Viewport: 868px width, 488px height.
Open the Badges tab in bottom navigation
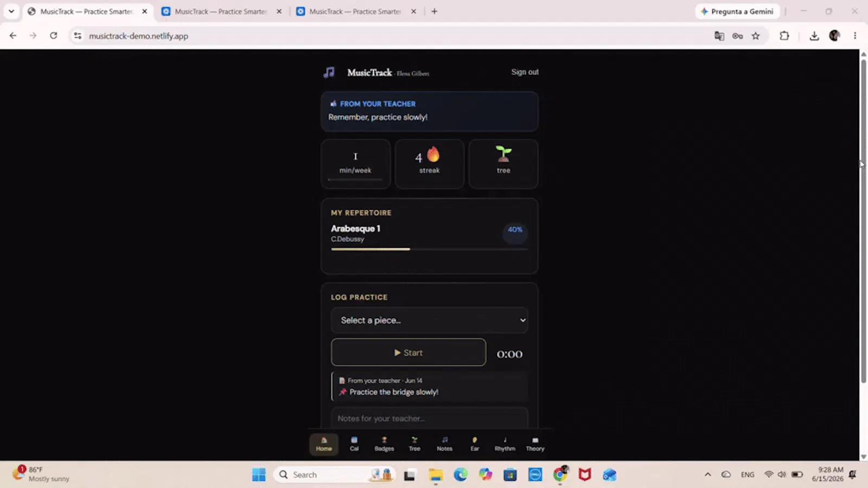(384, 444)
